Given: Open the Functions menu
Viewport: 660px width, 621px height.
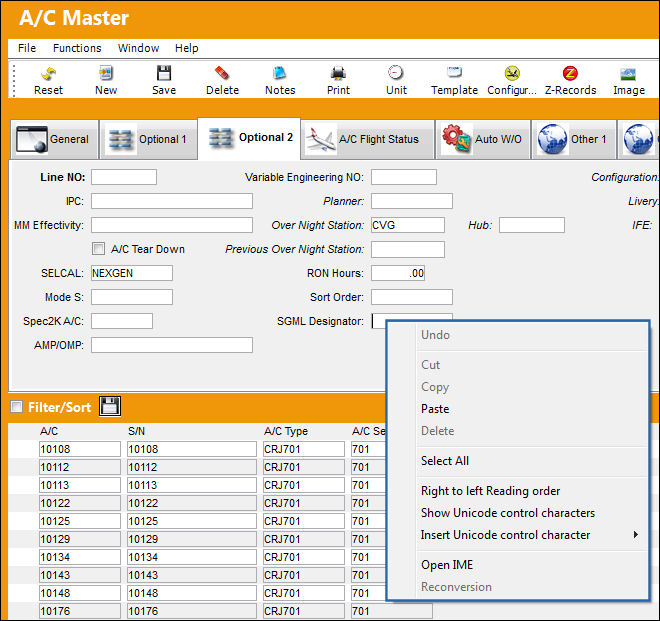Looking at the screenshot, I should 77,48.
